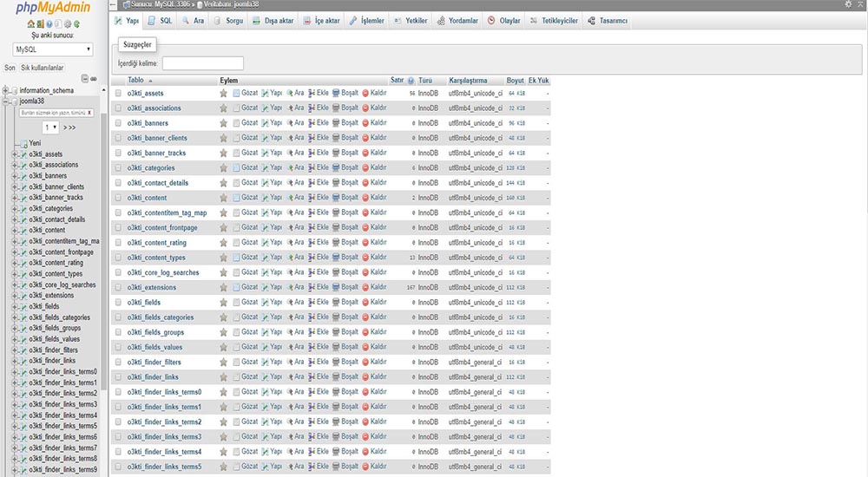Click the Satır help question-mark icon

coord(411,81)
